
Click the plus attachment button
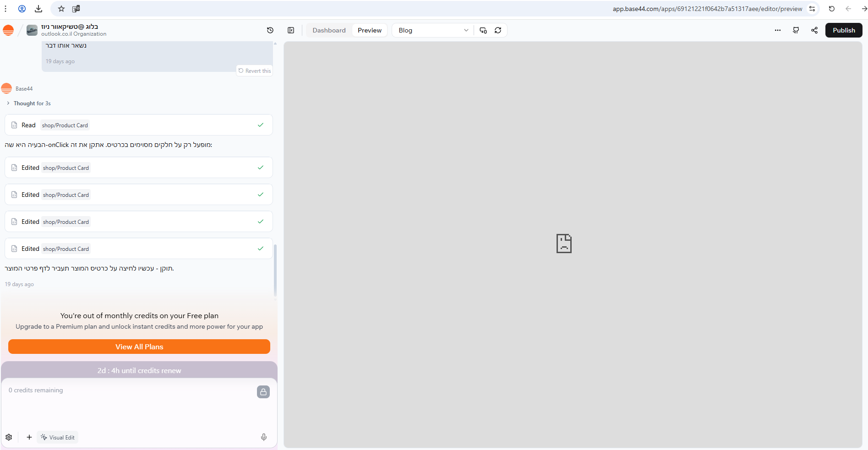tap(29, 437)
